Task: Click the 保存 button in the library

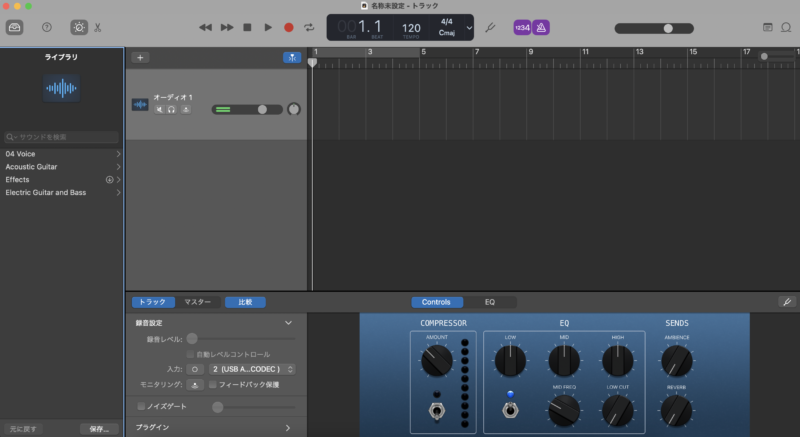Action: 99,428
